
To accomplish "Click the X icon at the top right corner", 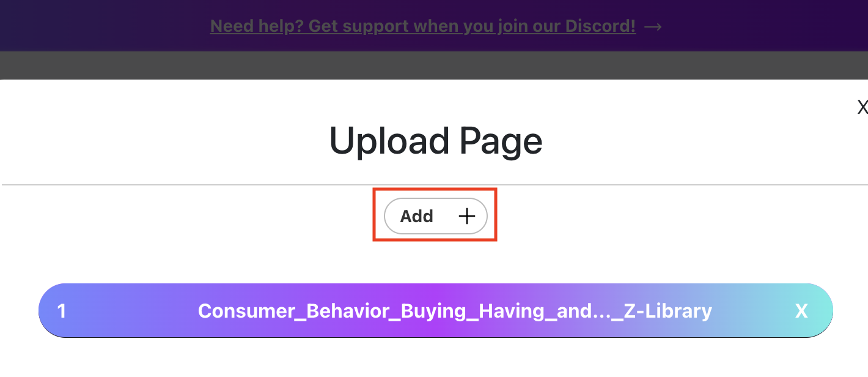I will coord(862,107).
